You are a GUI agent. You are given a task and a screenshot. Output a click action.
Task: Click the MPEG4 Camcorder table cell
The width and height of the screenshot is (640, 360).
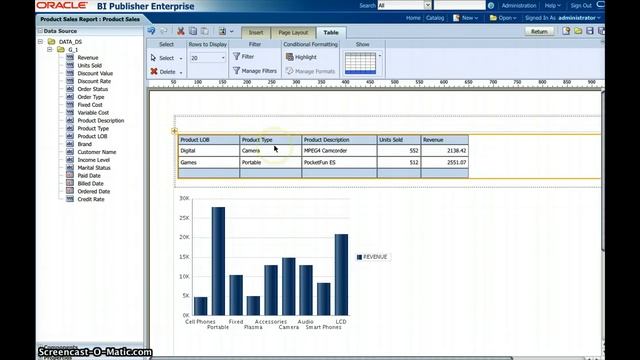click(x=339, y=151)
